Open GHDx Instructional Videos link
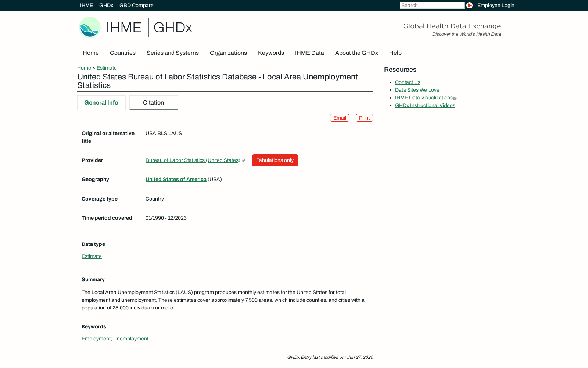This screenshot has height=368, width=588. tap(425, 105)
